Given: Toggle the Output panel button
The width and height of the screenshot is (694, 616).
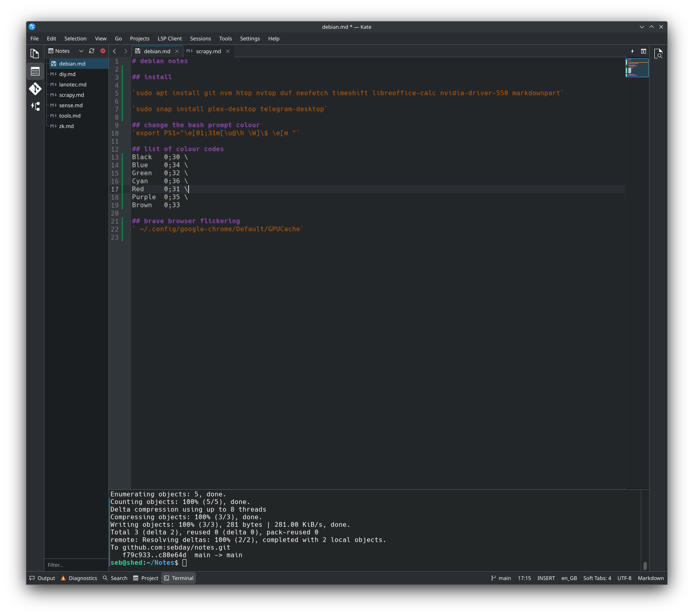Looking at the screenshot, I should pyautogui.click(x=42, y=578).
